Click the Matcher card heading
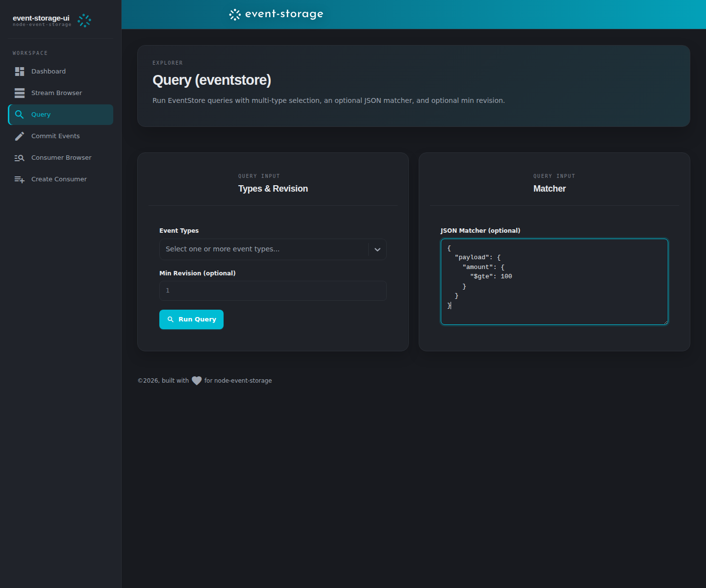Viewport: 706px width, 588px height. [x=550, y=189]
